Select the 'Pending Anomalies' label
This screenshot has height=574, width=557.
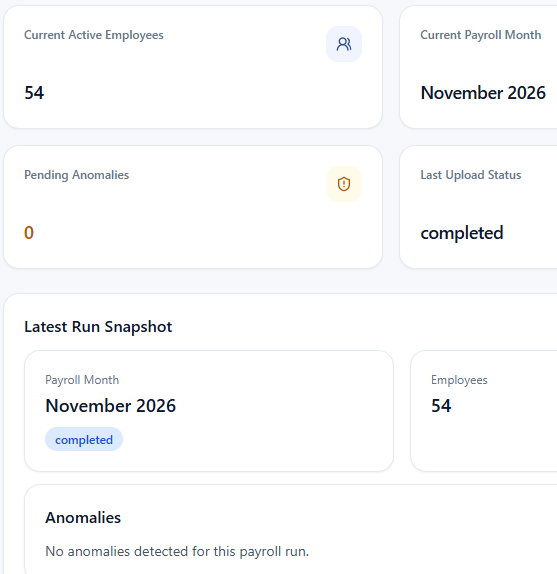click(76, 175)
